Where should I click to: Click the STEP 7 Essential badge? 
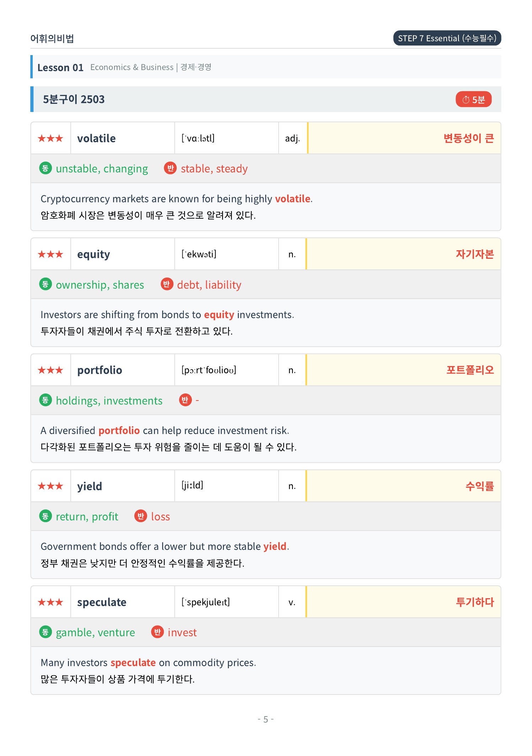pos(447,38)
